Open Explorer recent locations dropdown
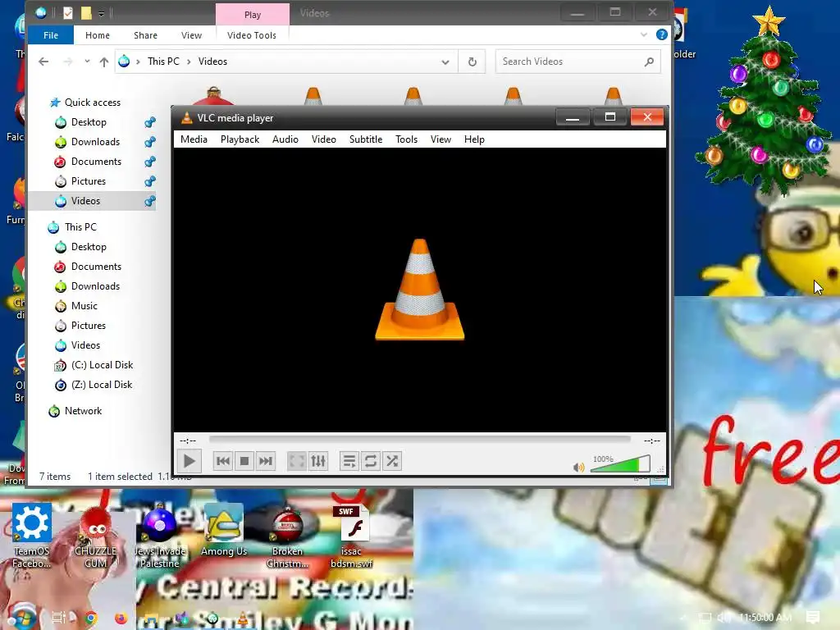Viewport: 840px width, 630px height. [87, 62]
